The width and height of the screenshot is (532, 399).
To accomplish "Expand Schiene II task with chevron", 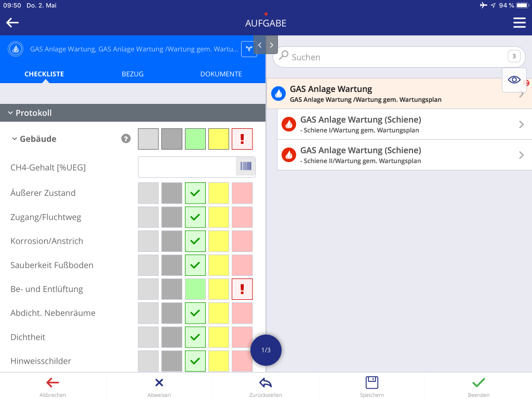I will pos(522,155).
